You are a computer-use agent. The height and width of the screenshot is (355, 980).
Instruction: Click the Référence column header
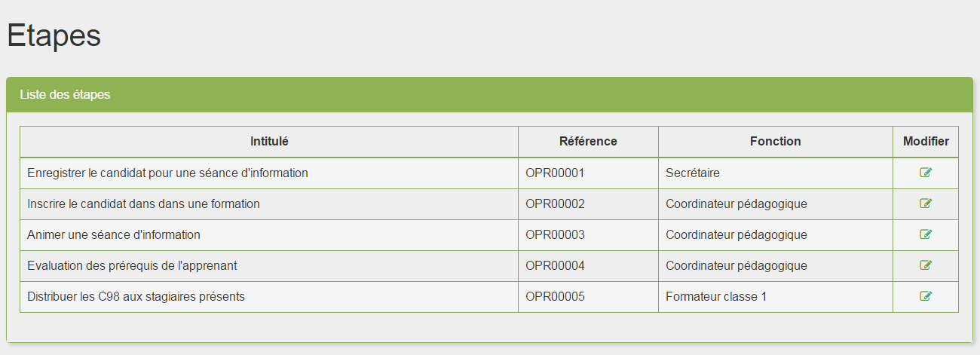(588, 142)
